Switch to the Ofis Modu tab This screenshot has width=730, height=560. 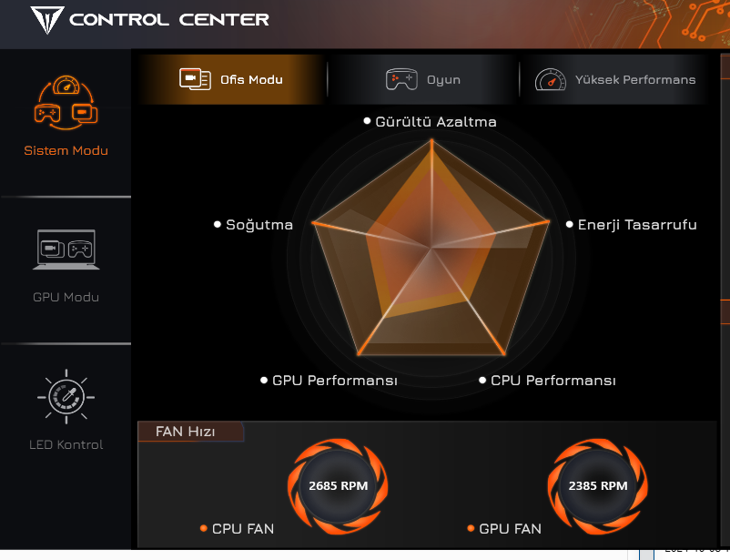tap(231, 79)
